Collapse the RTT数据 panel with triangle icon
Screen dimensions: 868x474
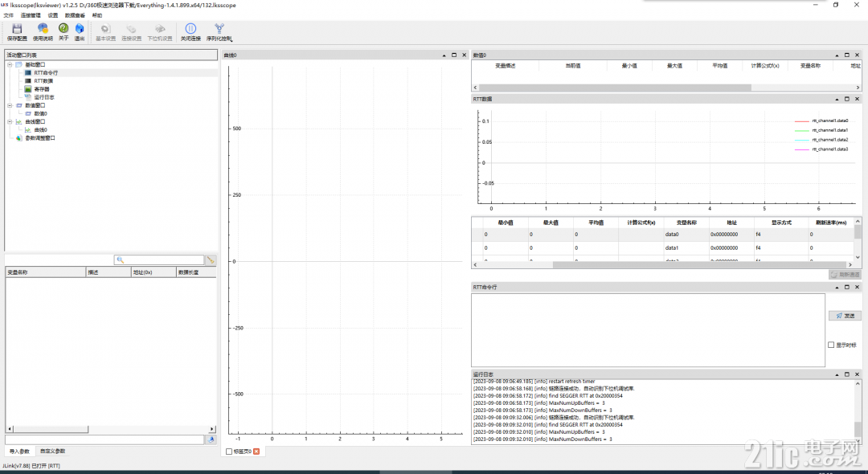[837, 99]
